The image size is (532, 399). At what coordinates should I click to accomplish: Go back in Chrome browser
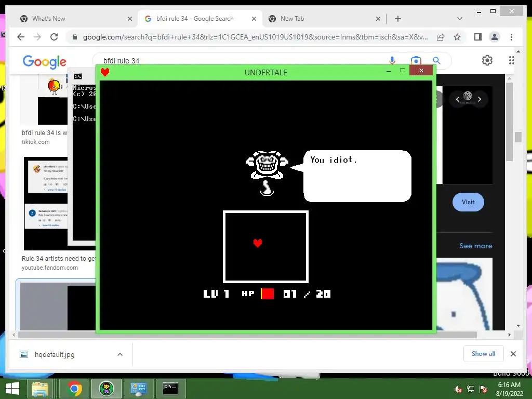click(x=21, y=37)
